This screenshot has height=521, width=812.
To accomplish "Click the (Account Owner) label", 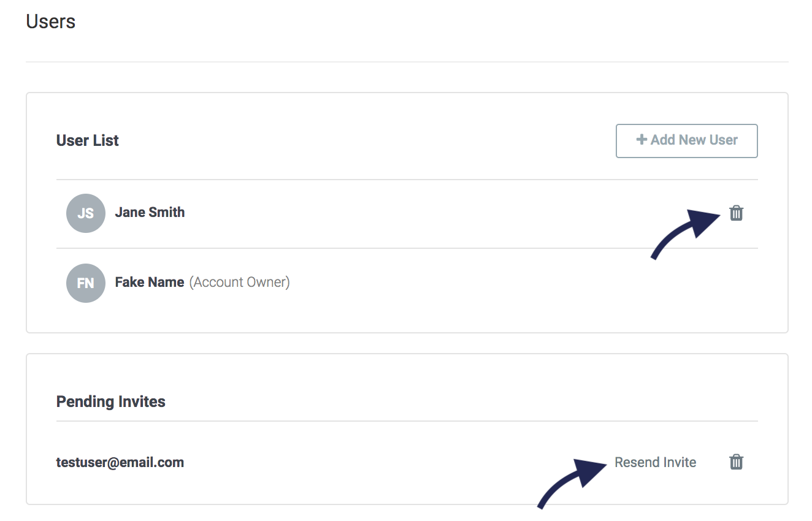I will point(239,283).
